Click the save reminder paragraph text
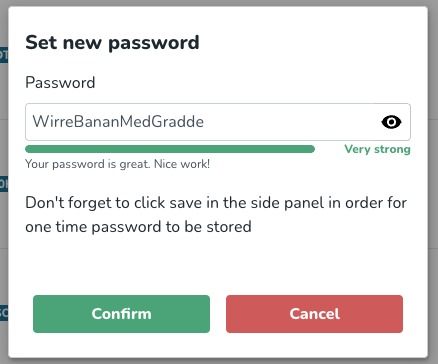Image resolution: width=438 pixels, height=364 pixels. pyautogui.click(x=216, y=215)
